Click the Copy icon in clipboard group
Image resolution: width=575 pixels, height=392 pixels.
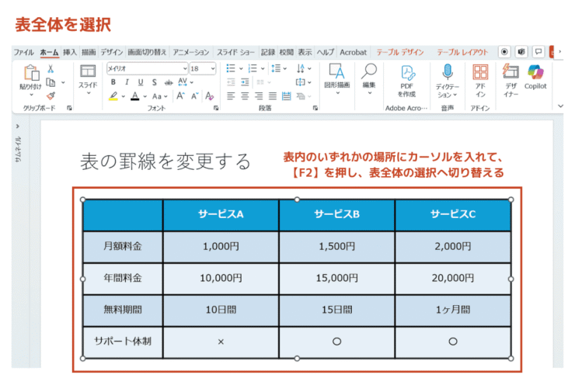[51, 82]
